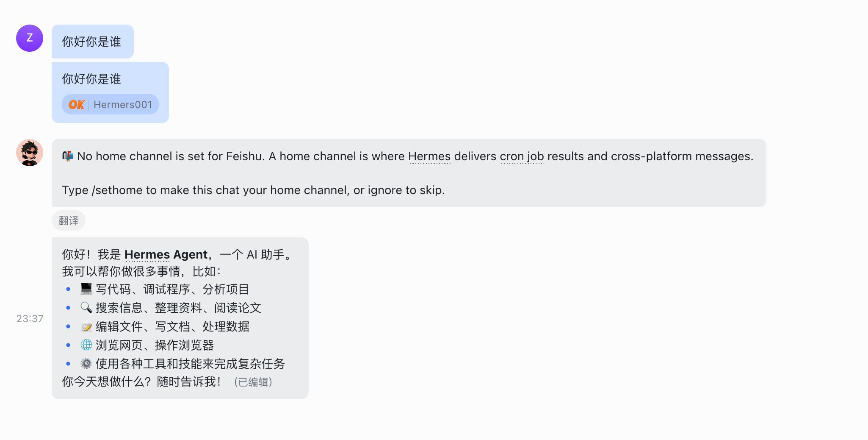Click the (已编辑) edited label
Screen dimensions: 868x440
(253, 382)
